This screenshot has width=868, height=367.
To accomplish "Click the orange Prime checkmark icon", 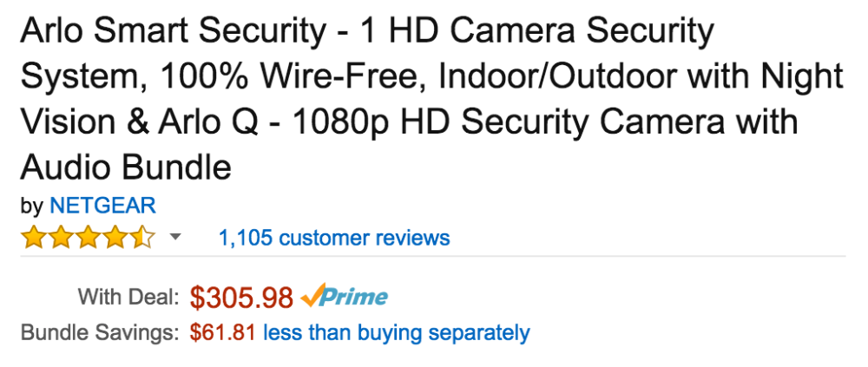I will pyautogui.click(x=312, y=297).
